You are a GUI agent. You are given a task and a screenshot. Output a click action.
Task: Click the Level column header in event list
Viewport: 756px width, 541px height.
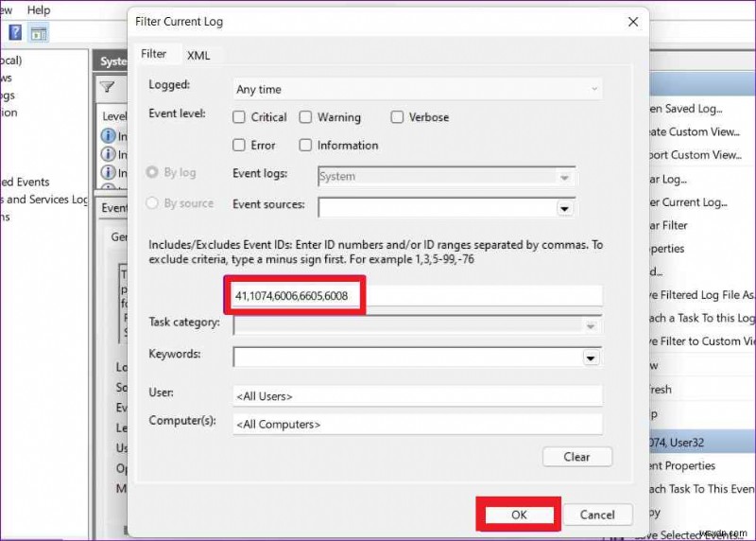pyautogui.click(x=114, y=116)
